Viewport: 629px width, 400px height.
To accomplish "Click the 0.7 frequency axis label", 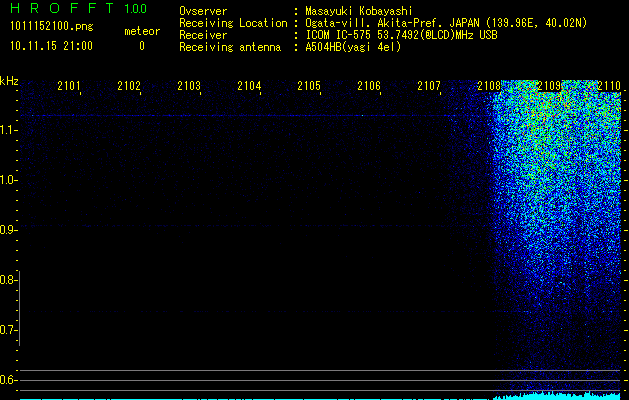I will [7, 330].
